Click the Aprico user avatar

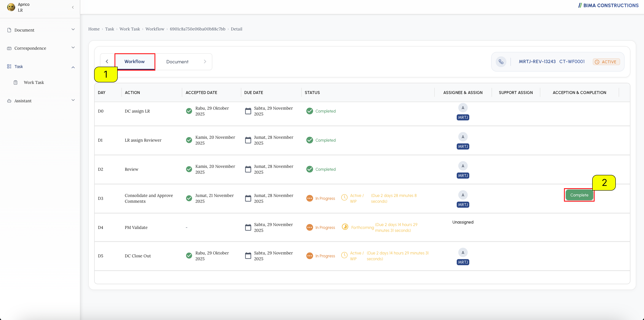tap(11, 7)
